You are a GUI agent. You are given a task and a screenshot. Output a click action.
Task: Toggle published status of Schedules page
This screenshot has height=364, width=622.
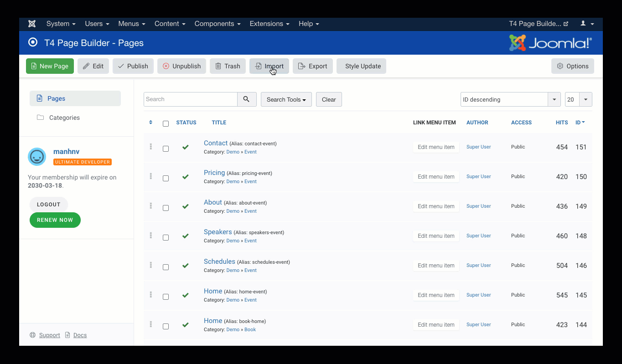(185, 266)
